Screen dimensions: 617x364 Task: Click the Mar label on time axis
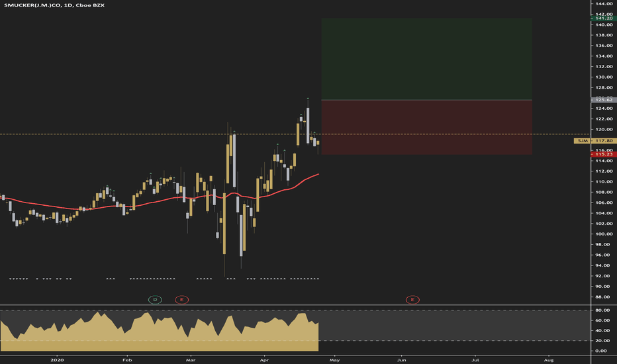[x=191, y=360]
